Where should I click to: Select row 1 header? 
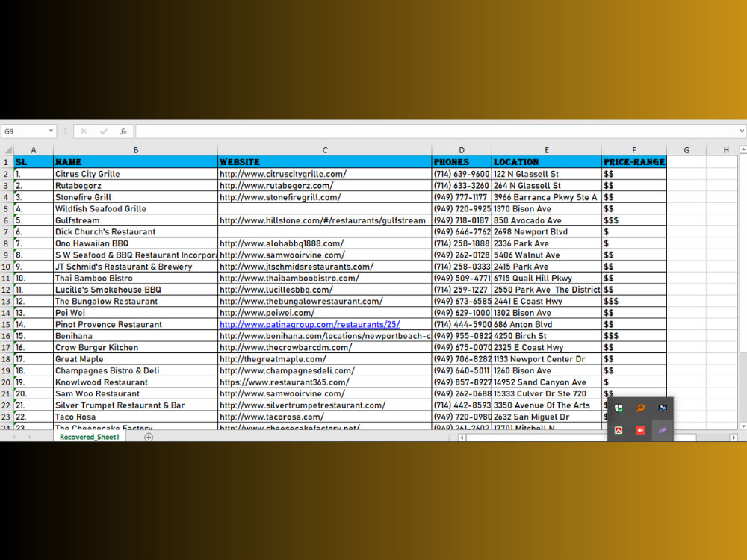[7, 162]
